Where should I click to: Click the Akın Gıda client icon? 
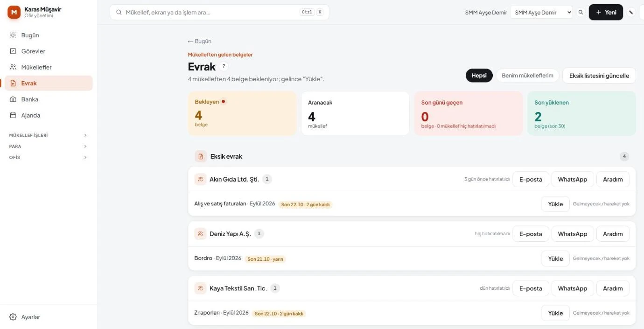pos(201,179)
